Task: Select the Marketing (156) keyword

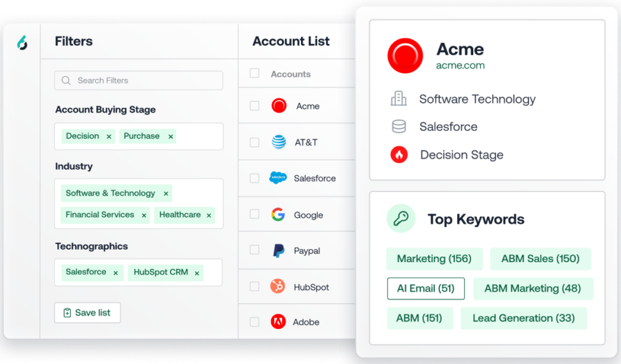Action: pyautogui.click(x=435, y=259)
